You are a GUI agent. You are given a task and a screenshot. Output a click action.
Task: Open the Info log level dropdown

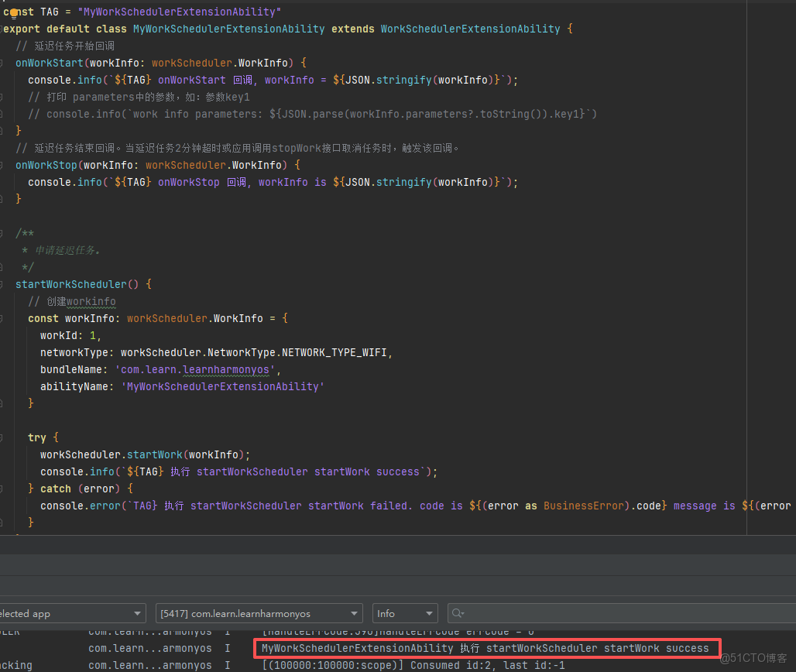coord(404,614)
